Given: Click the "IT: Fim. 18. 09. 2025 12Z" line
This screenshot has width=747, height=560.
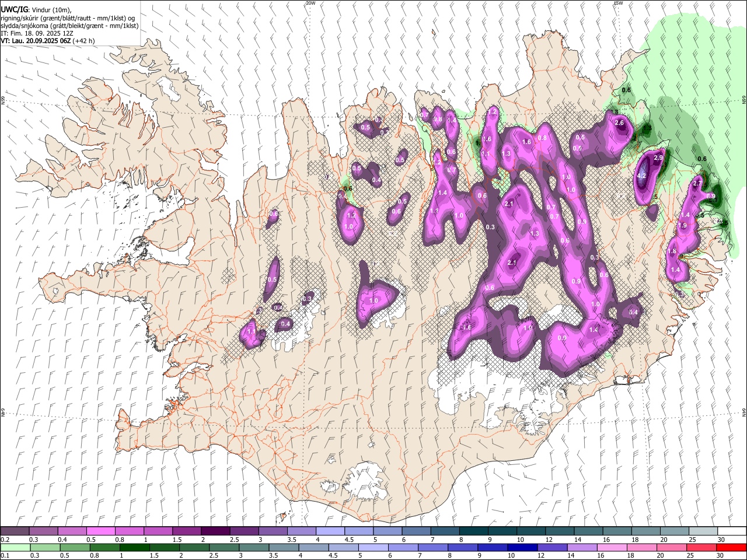Looking at the screenshot, I should pyautogui.click(x=37, y=33).
